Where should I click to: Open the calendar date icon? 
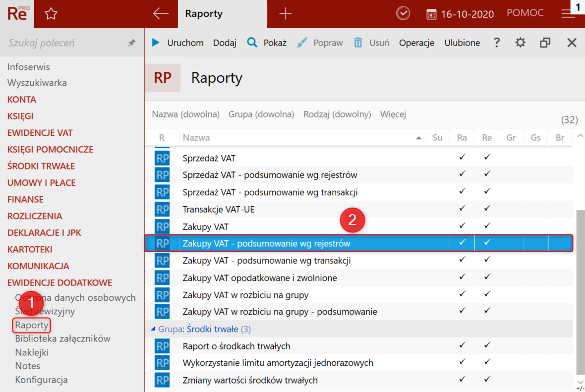(431, 14)
